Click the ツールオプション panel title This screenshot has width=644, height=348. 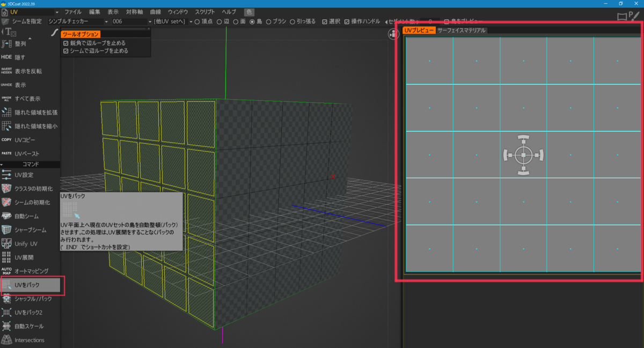click(80, 34)
